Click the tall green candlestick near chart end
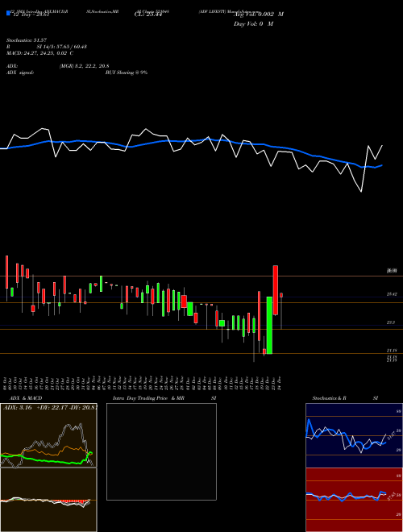The image size is (403, 532). point(269,325)
